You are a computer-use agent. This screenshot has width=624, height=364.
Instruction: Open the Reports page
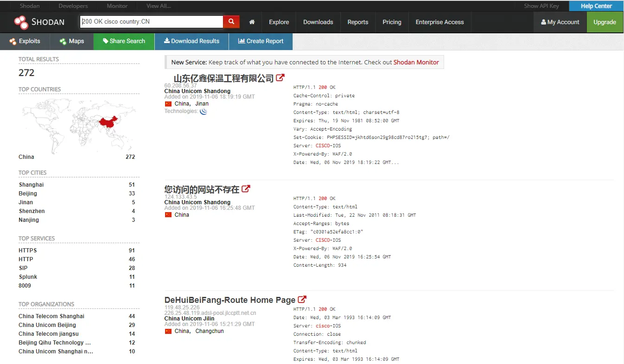(x=358, y=22)
